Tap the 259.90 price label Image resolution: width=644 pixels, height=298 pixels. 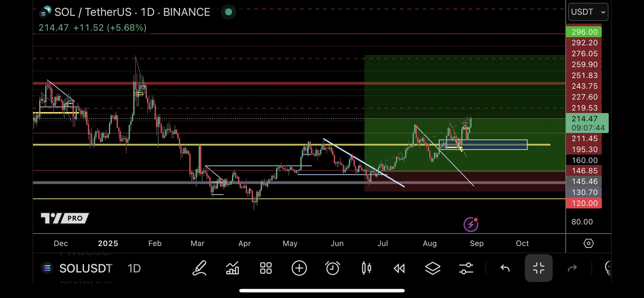(x=584, y=64)
